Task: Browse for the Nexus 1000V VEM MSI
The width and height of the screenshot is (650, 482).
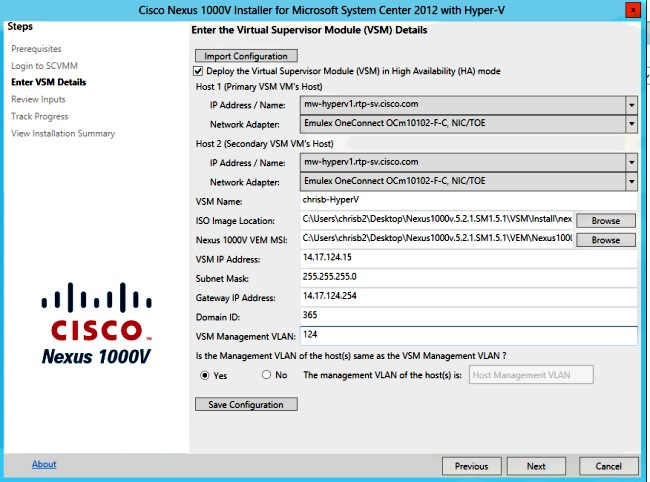Action: click(x=606, y=240)
